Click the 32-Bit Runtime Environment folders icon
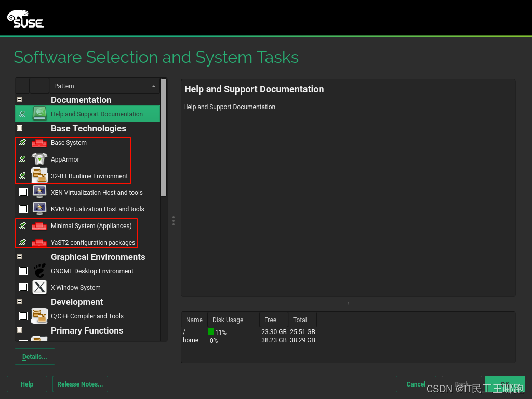 (39, 176)
